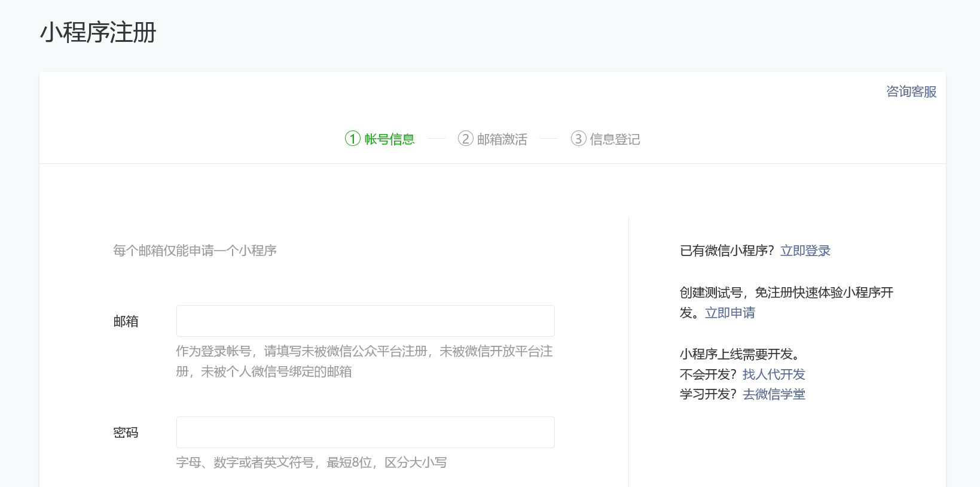980x487 pixels.
Task: Open the 找人代开发 link
Action: (774, 375)
